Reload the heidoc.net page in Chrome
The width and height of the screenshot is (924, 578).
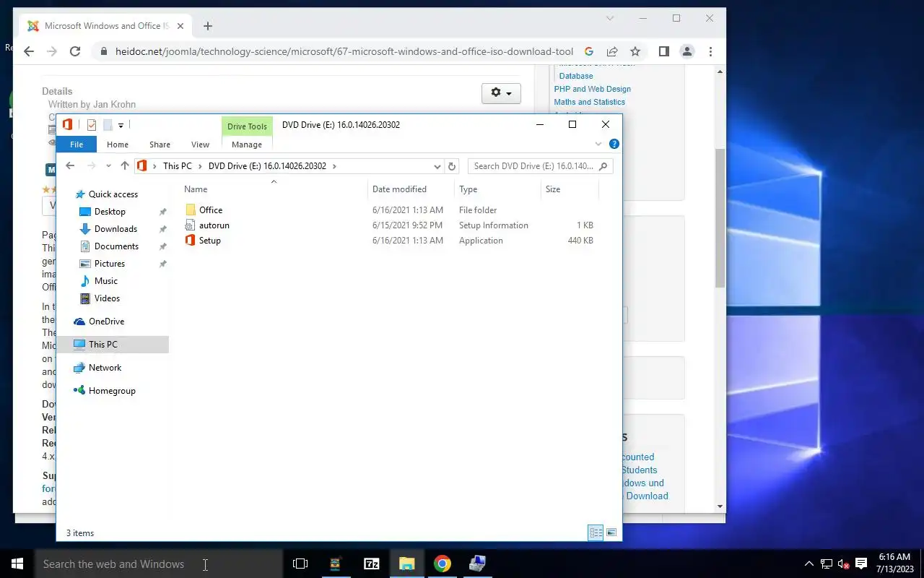coord(75,51)
